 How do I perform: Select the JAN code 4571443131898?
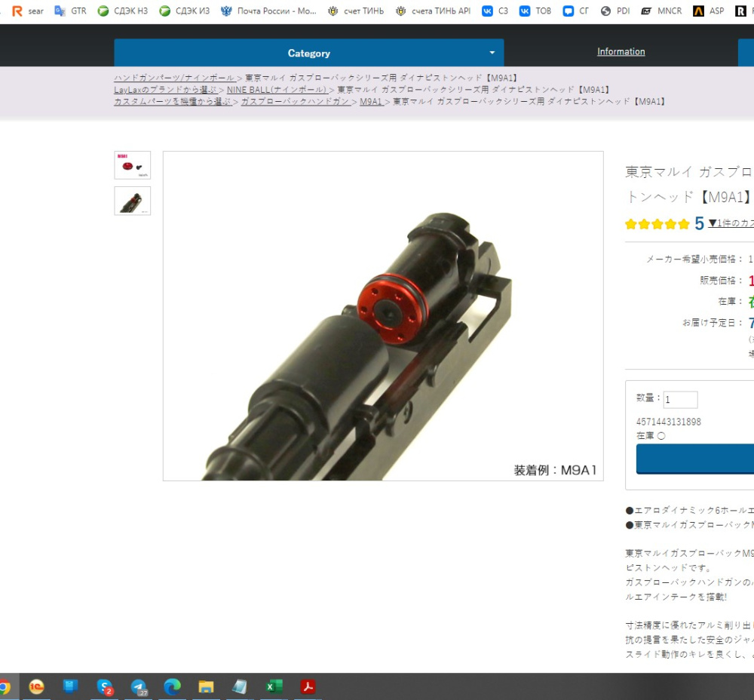(668, 422)
